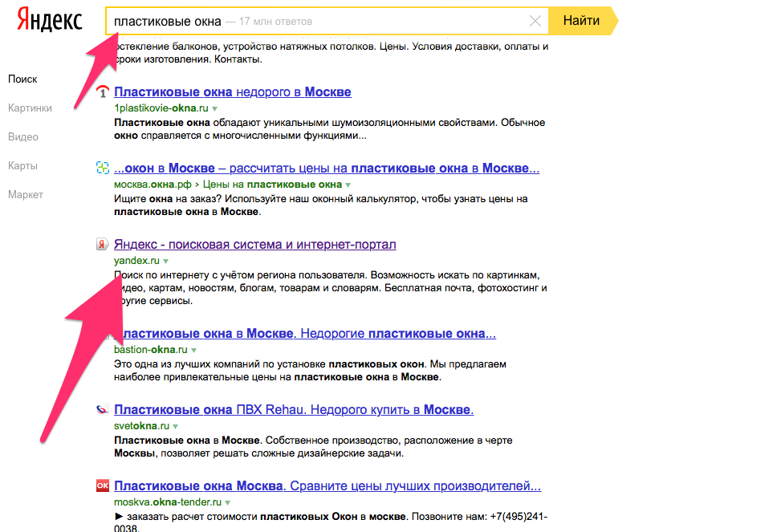The height and width of the screenshot is (532, 777).
Task: Open result Яндекс - поисковая система и интернет-портал
Action: 254,245
